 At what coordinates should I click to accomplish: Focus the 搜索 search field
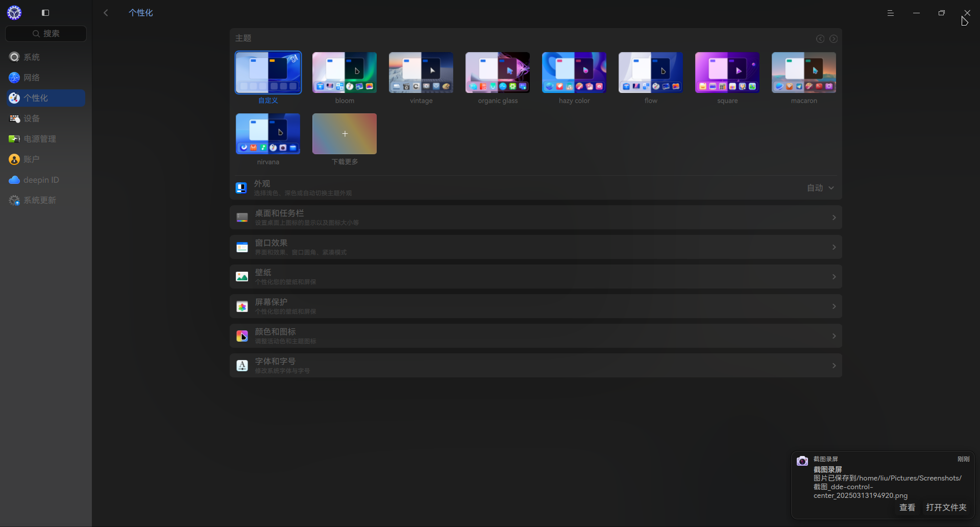(46, 34)
